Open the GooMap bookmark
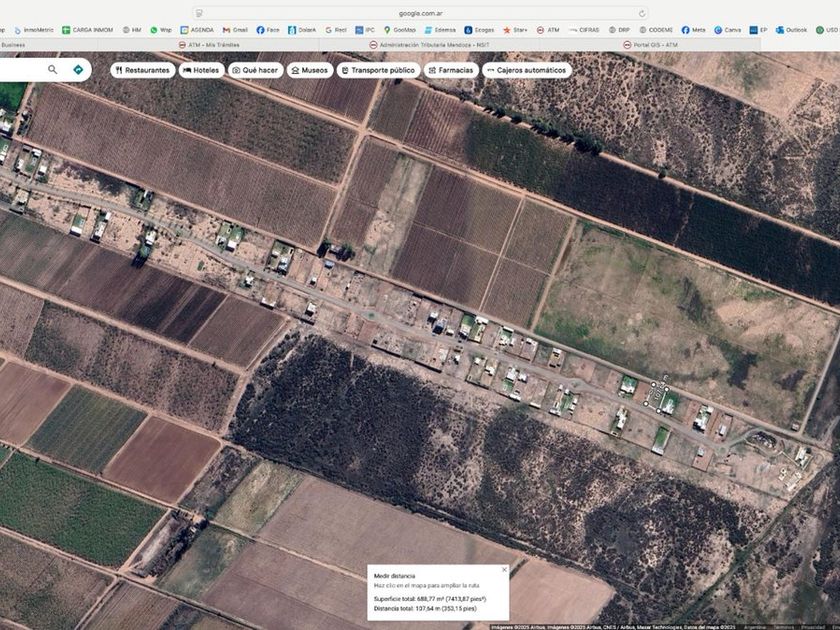Viewport: 840px width, 630px height. 399,30
